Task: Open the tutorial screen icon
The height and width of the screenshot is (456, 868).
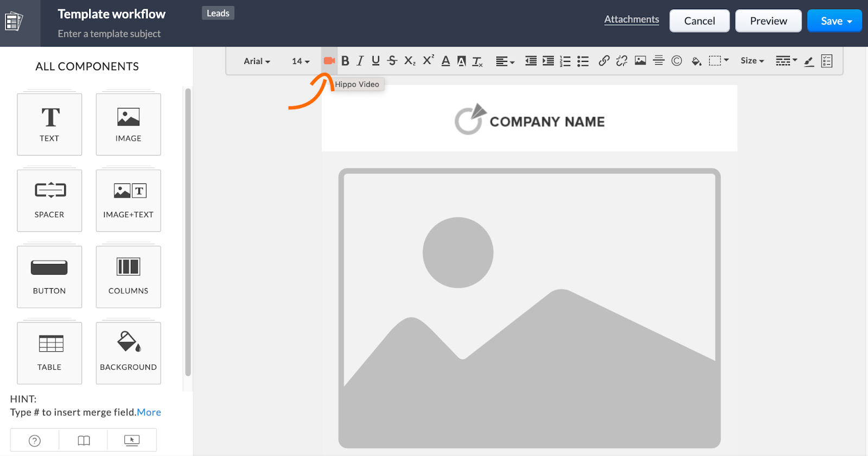Action: click(x=132, y=440)
